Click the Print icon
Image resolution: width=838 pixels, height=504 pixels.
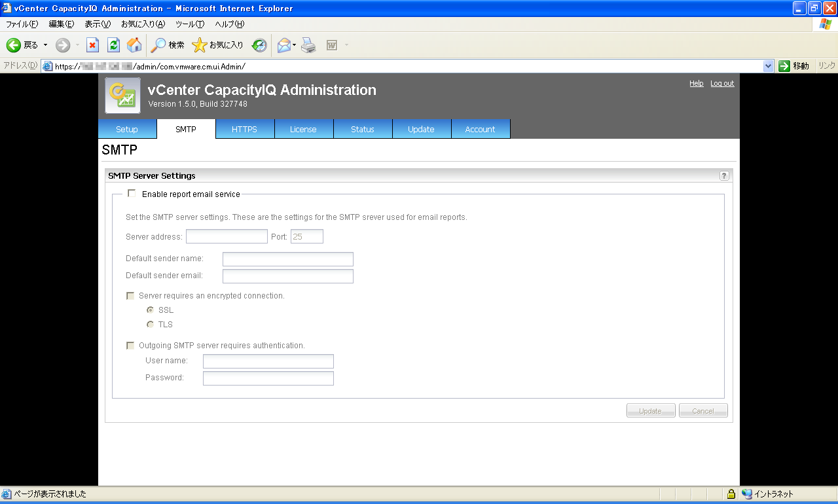pyautogui.click(x=309, y=45)
